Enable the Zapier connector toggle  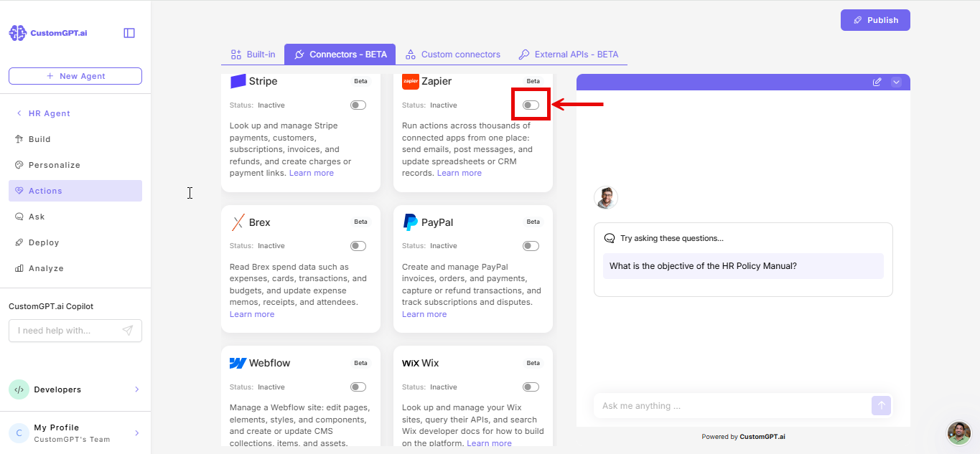click(531, 105)
